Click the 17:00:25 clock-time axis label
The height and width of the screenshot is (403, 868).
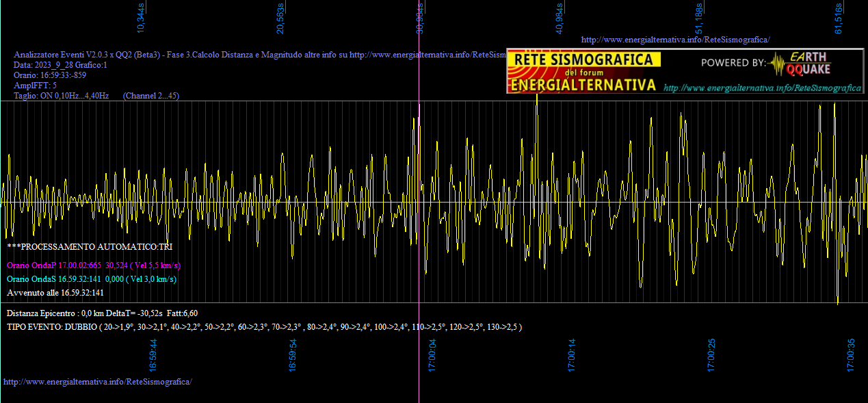click(x=711, y=354)
